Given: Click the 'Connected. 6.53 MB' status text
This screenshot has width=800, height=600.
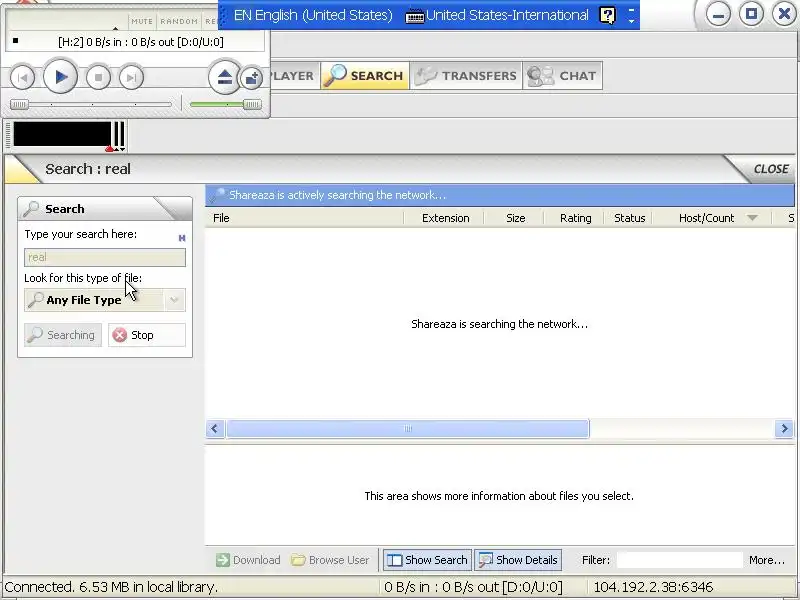Looking at the screenshot, I should click(111, 587).
